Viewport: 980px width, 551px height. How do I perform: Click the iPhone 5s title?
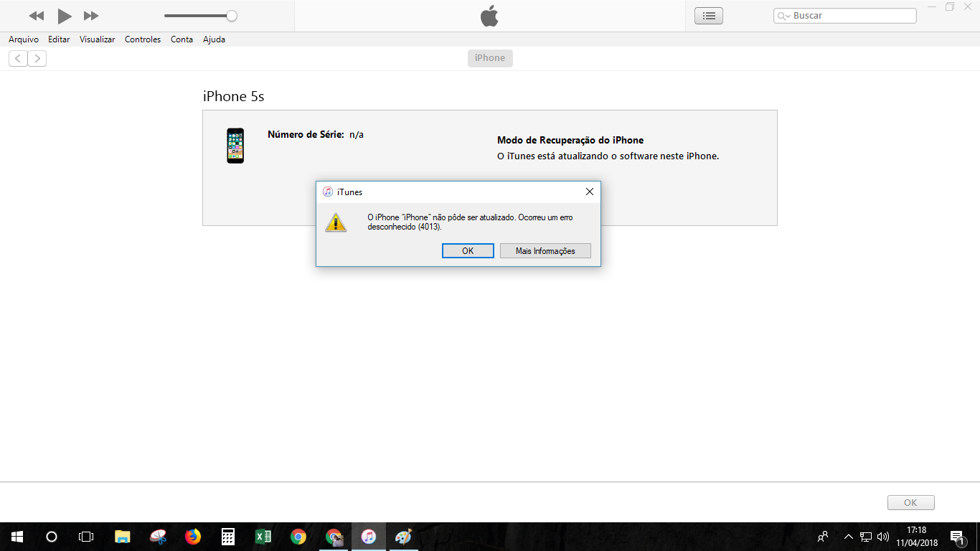[234, 96]
